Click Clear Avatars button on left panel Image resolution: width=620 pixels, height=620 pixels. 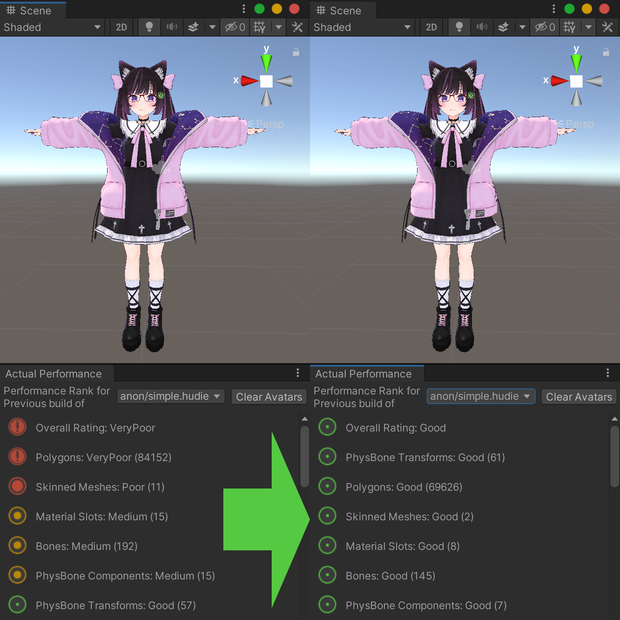(269, 397)
